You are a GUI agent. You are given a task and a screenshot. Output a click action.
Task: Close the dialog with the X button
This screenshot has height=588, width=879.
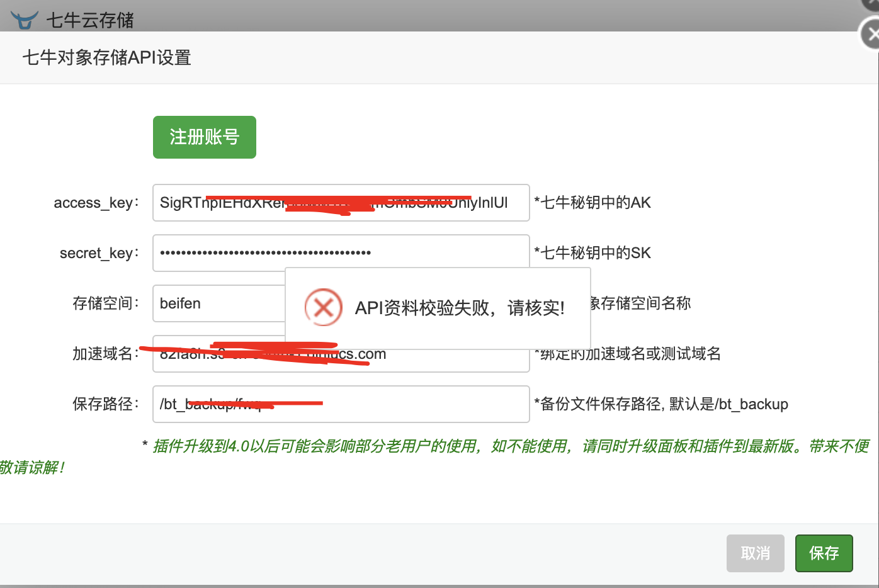click(871, 35)
